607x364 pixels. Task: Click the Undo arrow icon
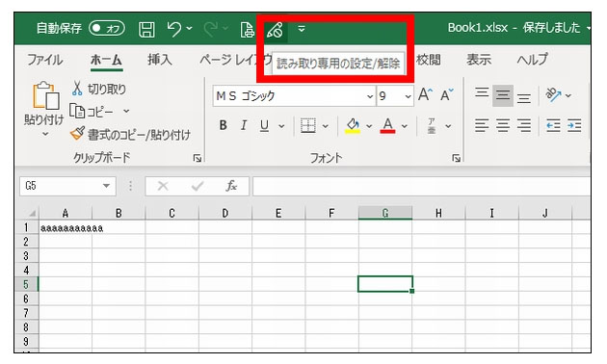coord(174,29)
